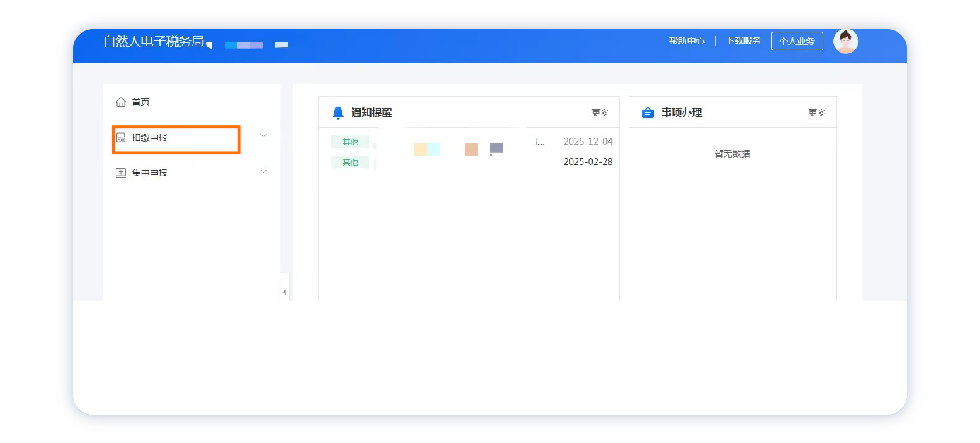The height and width of the screenshot is (443, 980).
Task: Open 帮助中心 in the header
Action: pyautogui.click(x=687, y=40)
